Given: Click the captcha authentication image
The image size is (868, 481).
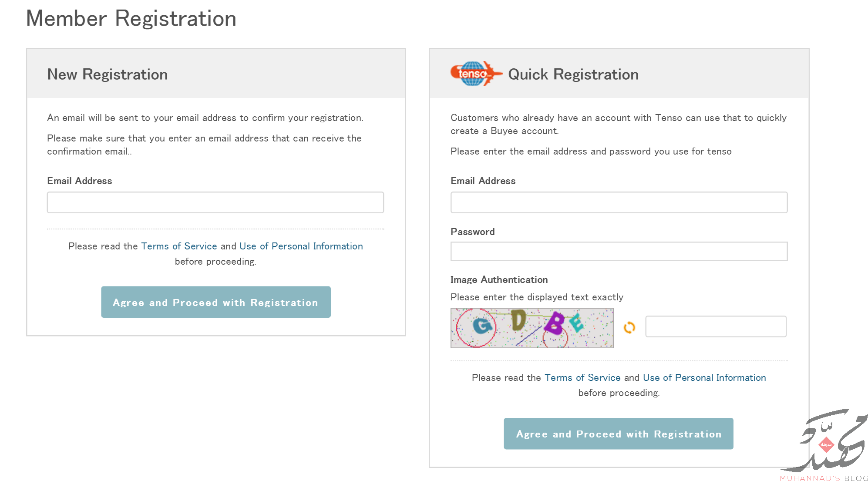Looking at the screenshot, I should click(x=532, y=328).
